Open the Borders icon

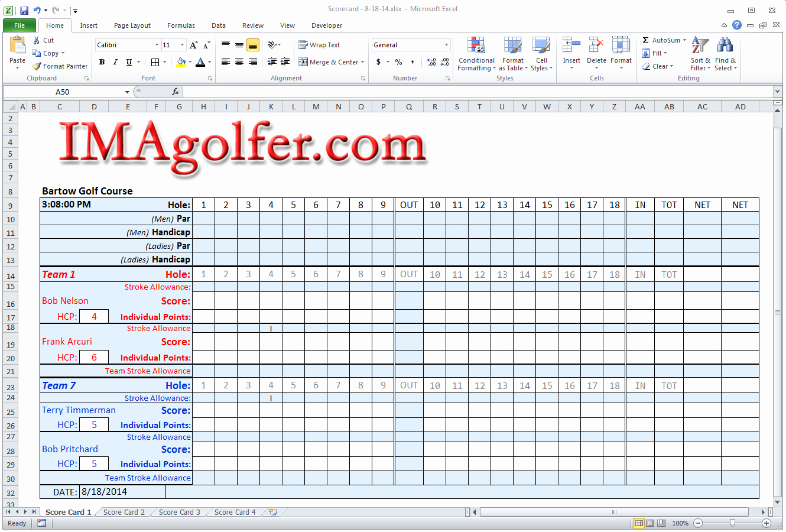(155, 62)
